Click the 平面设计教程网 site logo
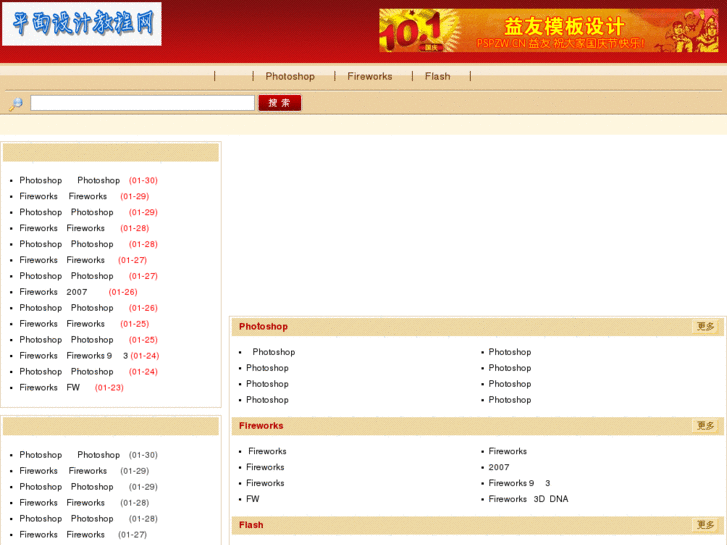727x545 pixels. point(82,24)
